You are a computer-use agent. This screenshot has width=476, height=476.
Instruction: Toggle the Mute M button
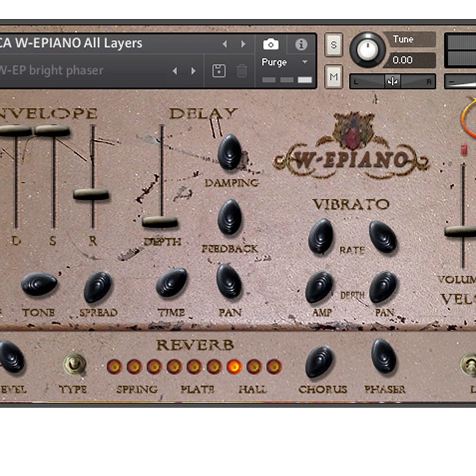pyautogui.click(x=334, y=77)
